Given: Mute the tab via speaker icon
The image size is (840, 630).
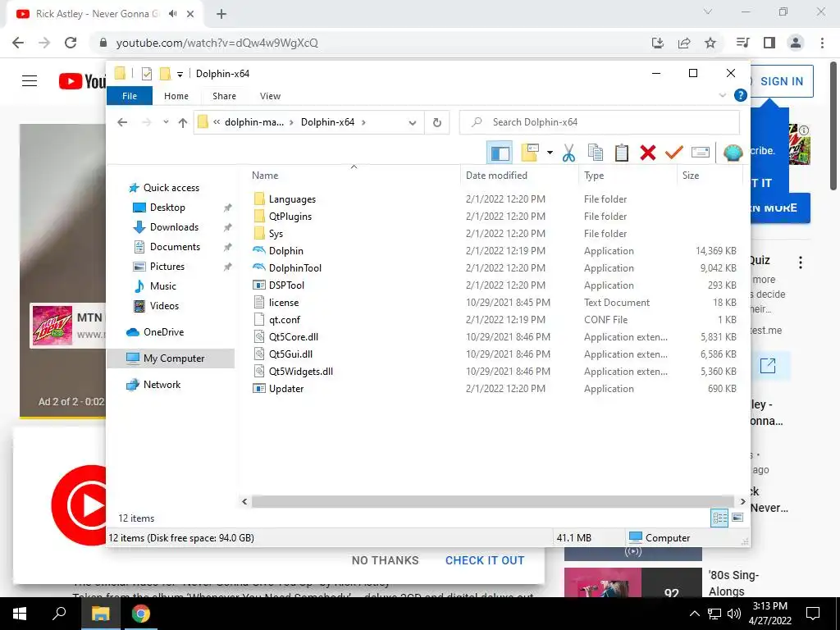Looking at the screenshot, I should tap(172, 14).
